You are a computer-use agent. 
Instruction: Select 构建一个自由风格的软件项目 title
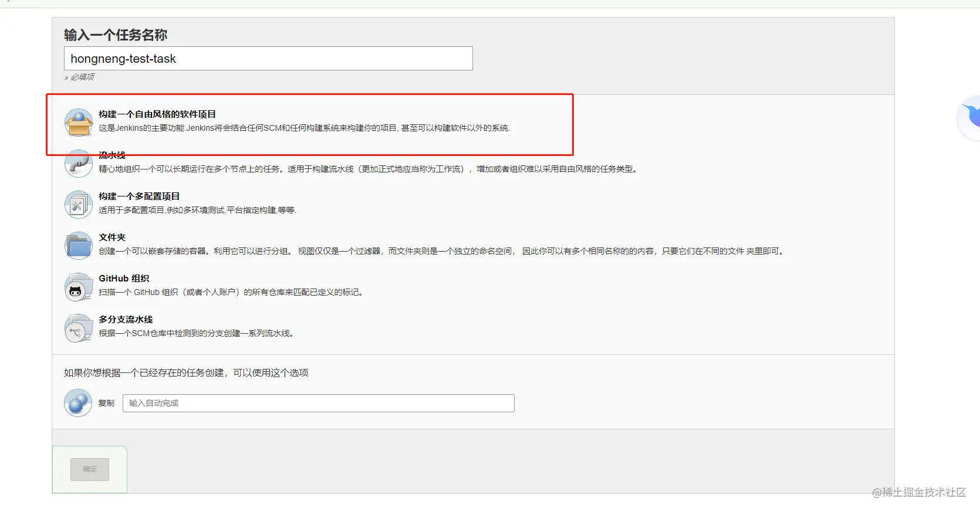click(157, 114)
